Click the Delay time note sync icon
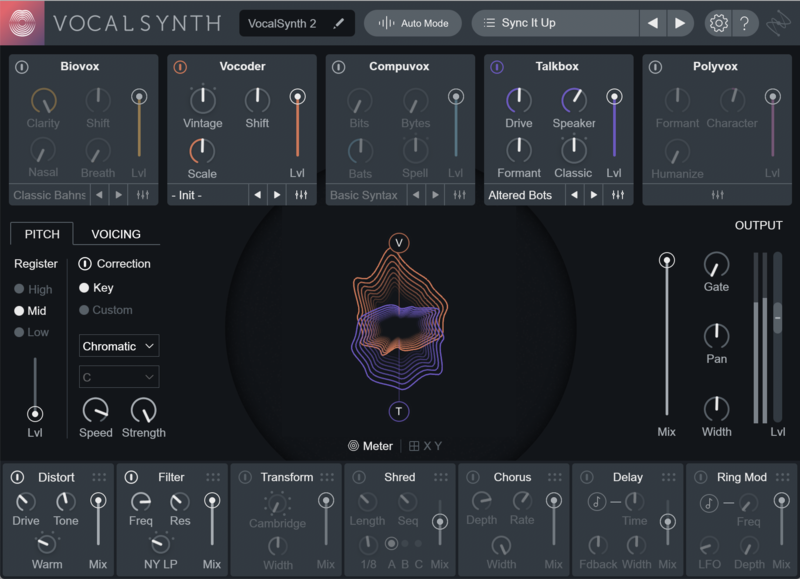Viewport: 800px width, 579px height. tap(596, 502)
